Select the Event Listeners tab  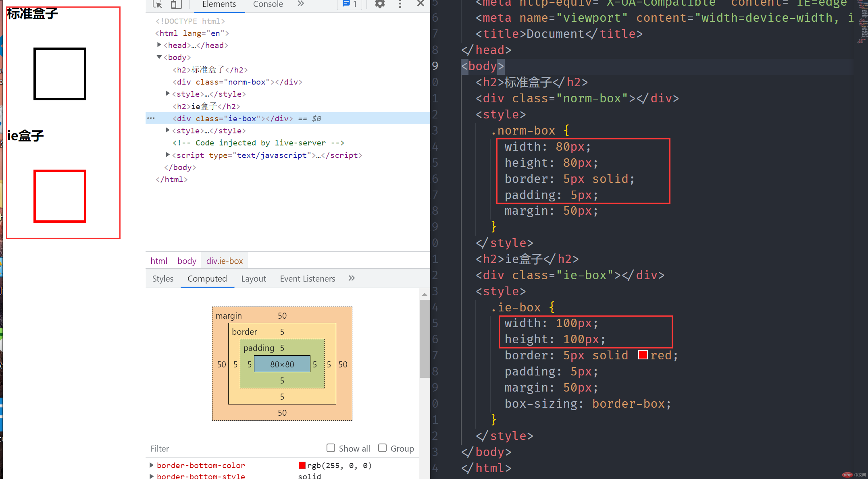point(306,278)
